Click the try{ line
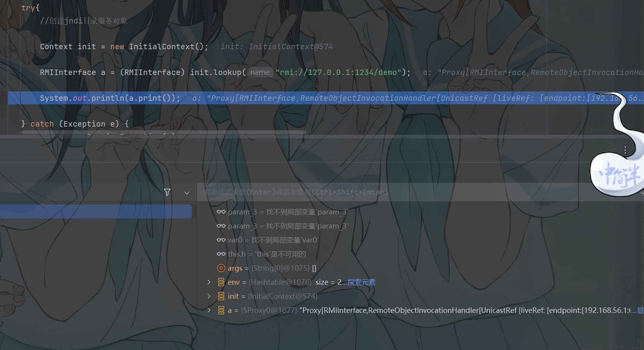 click(x=30, y=8)
